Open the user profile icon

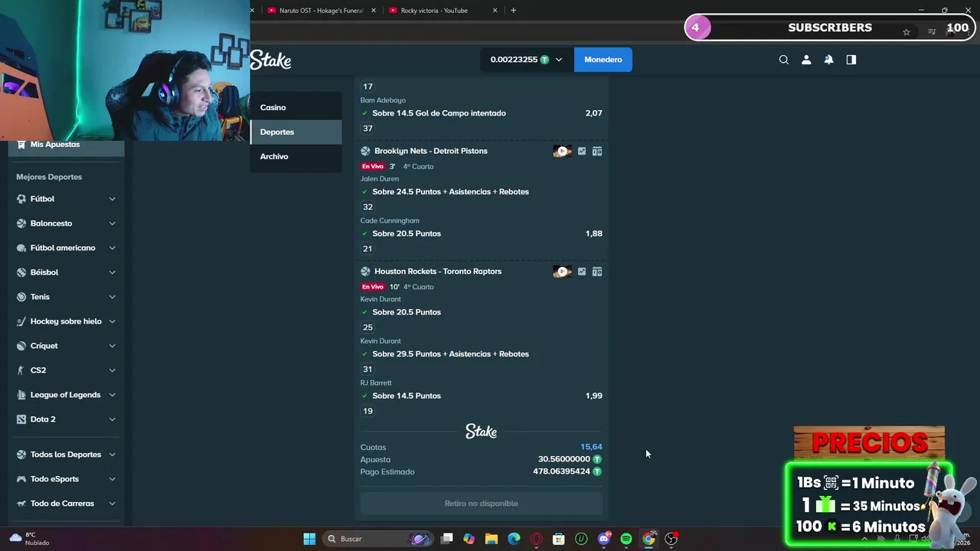coord(806,60)
